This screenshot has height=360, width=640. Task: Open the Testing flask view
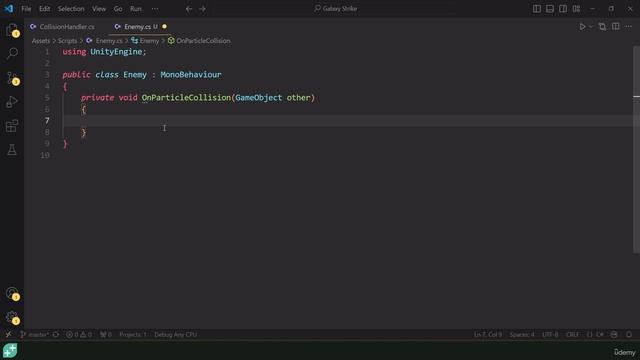(x=12, y=150)
